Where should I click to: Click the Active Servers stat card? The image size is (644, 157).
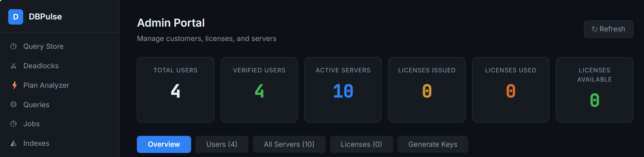[x=343, y=90]
